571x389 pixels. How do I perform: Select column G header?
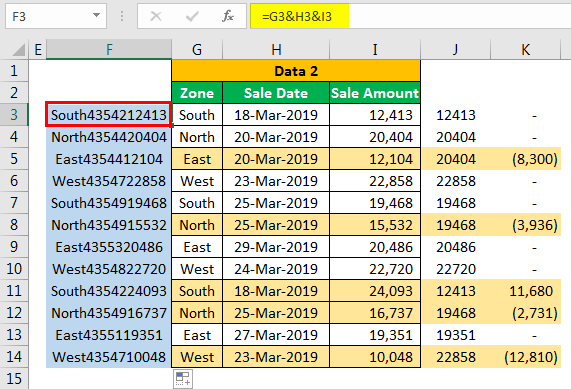coord(197,50)
